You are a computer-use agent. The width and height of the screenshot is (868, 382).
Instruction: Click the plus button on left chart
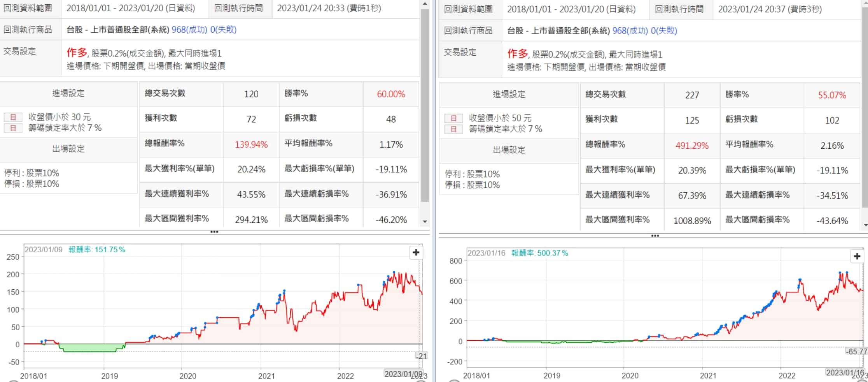tap(416, 253)
